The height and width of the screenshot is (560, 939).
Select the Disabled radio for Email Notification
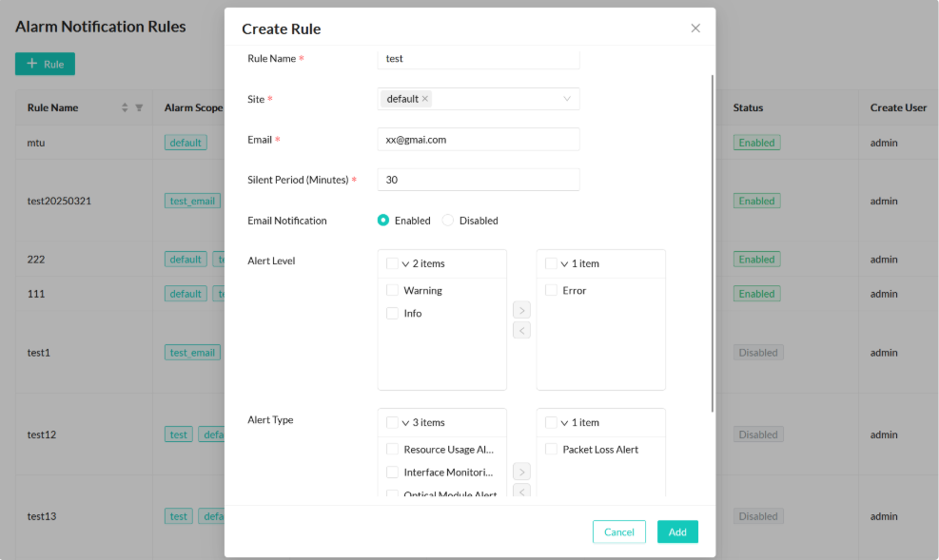pos(448,221)
